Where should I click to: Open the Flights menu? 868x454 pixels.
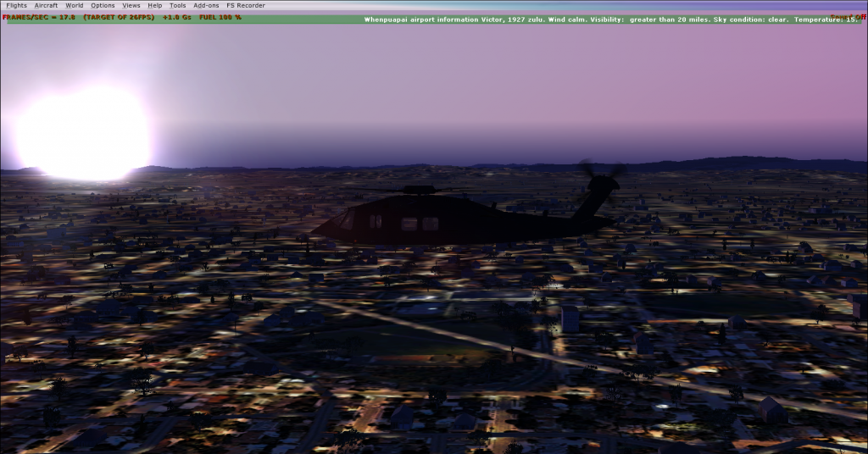pyautogui.click(x=16, y=5)
